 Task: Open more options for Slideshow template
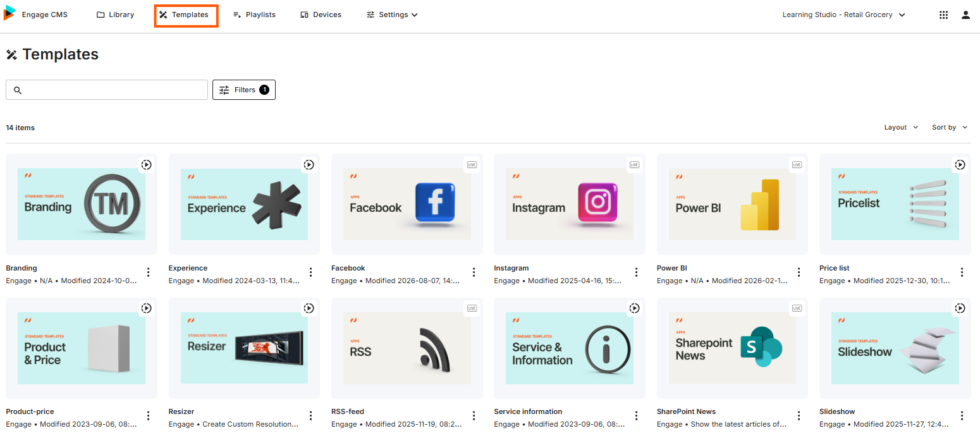click(x=962, y=416)
